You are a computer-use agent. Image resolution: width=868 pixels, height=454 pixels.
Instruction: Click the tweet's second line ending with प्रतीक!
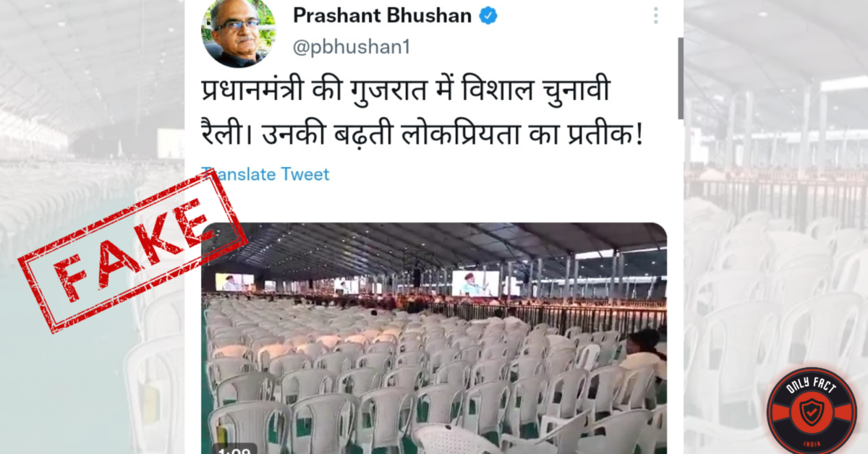[x=422, y=134]
